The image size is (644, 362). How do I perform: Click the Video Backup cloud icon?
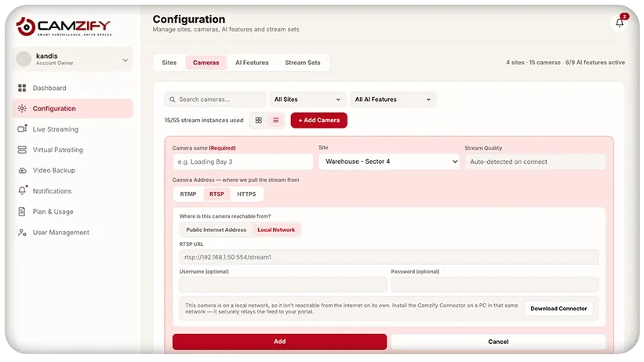coord(22,170)
